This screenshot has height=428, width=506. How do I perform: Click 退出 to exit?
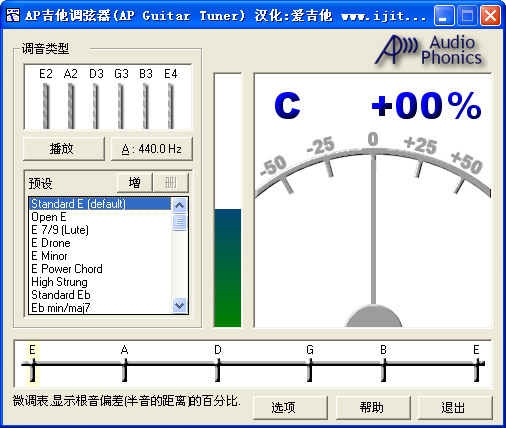[455, 407]
